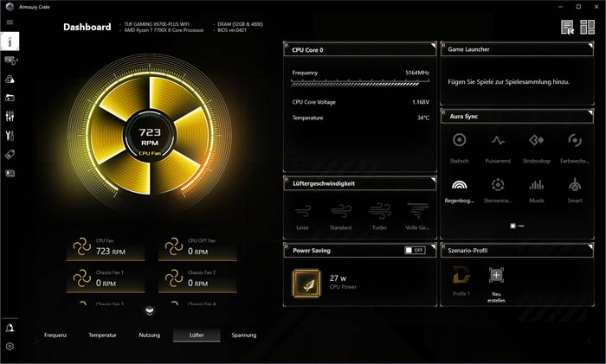Open the User Center profile icon
606x364 pixels.
tap(10, 328)
